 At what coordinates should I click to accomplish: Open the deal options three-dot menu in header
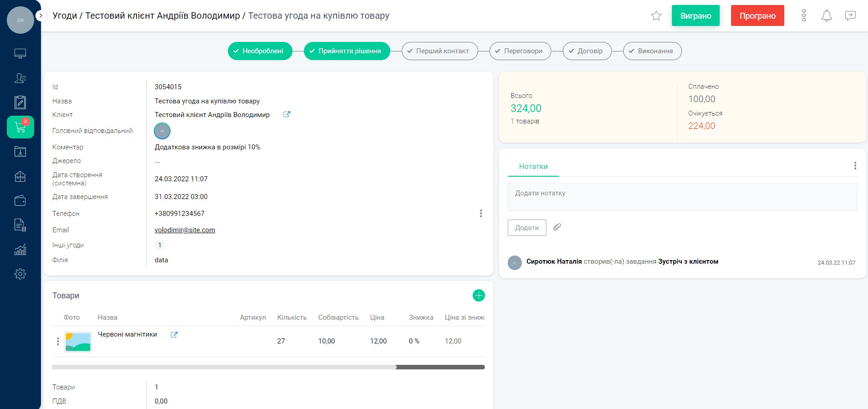click(804, 16)
